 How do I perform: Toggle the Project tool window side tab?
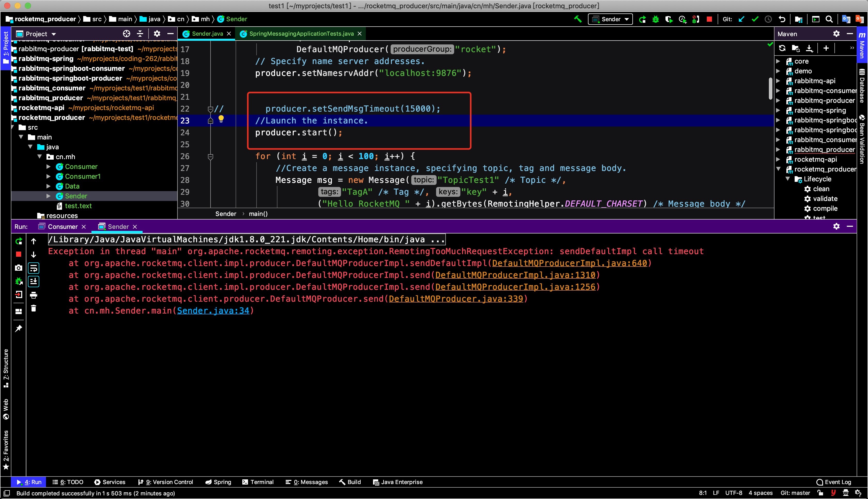(6, 48)
